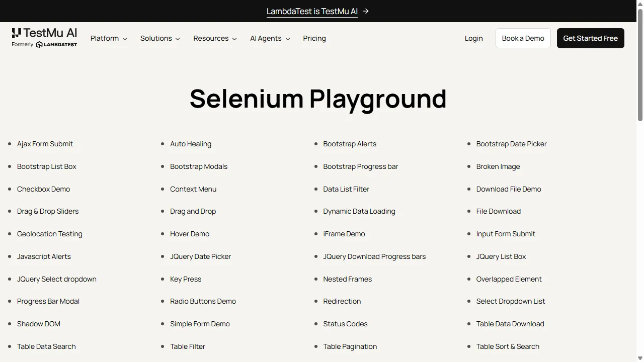The width and height of the screenshot is (644, 362).
Task: Open the Pricing page
Action: (314, 38)
